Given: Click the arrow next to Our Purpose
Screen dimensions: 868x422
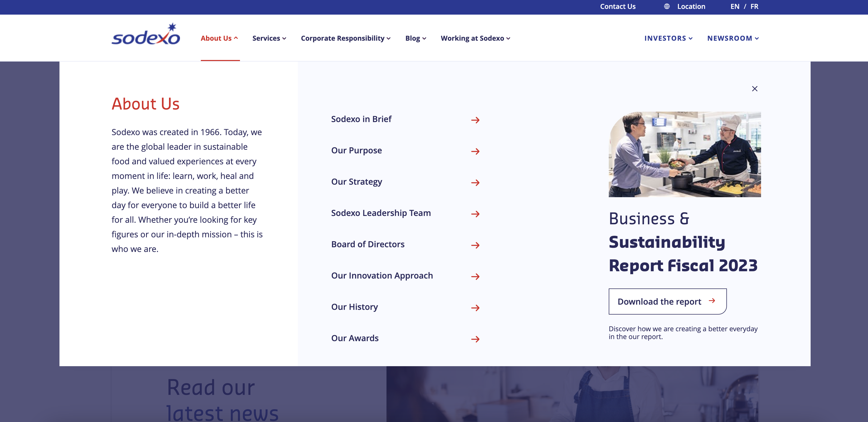Looking at the screenshot, I should [475, 151].
